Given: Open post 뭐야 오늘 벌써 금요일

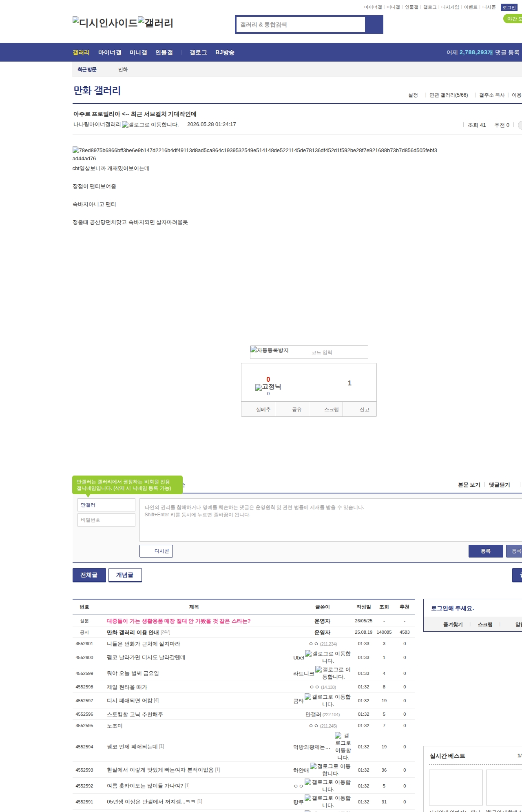Looking at the screenshot, I should click(133, 673).
